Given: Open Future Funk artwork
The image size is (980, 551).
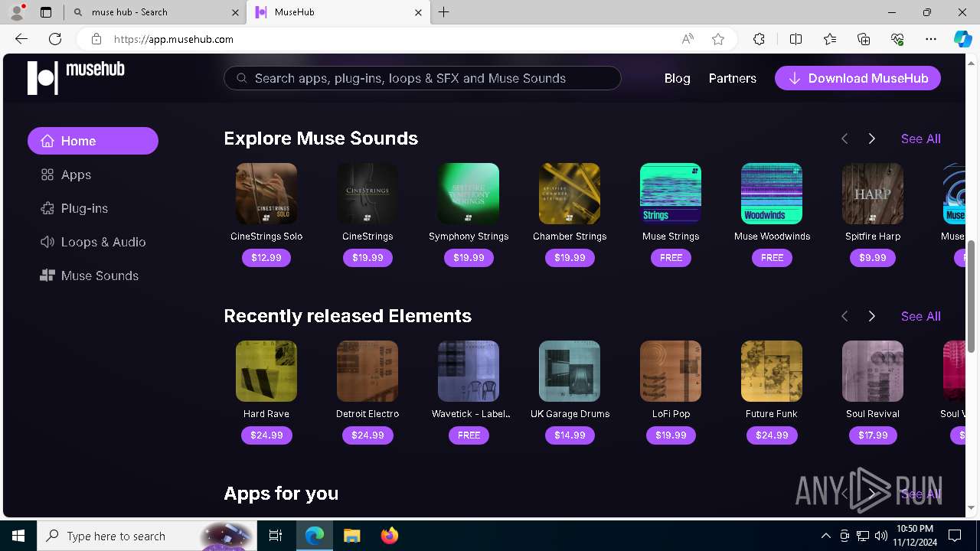Looking at the screenshot, I should (x=772, y=371).
